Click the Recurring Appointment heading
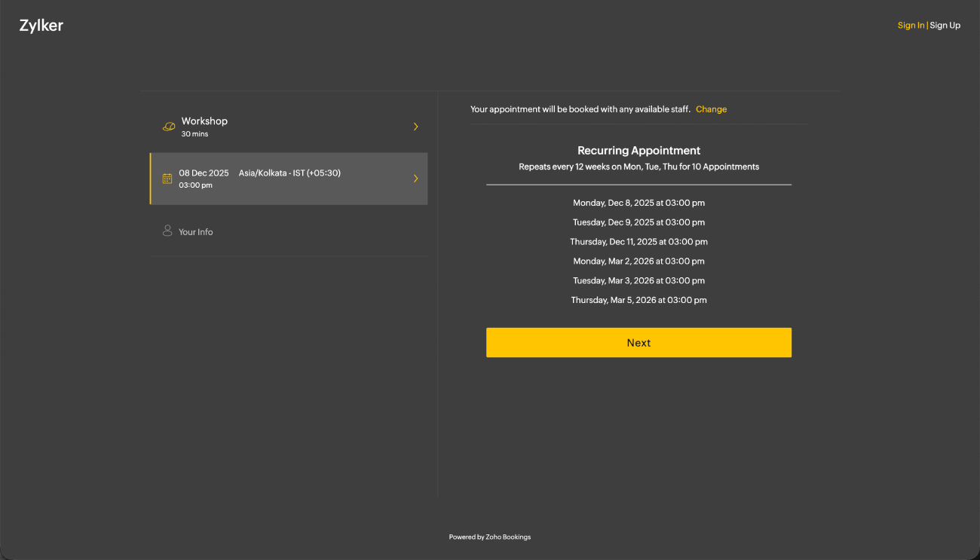980x560 pixels. pos(639,151)
